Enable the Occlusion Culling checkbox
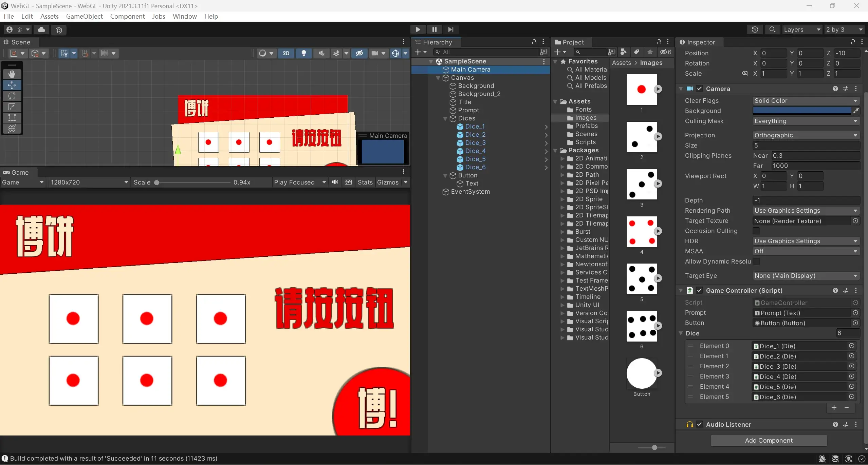Viewport: 868px width, 465px height. [x=756, y=231]
